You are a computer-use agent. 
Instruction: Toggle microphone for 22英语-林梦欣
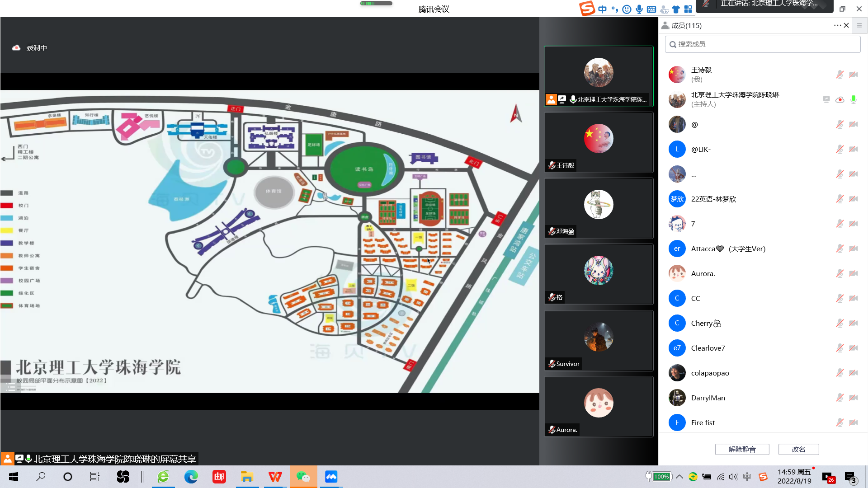(x=840, y=199)
